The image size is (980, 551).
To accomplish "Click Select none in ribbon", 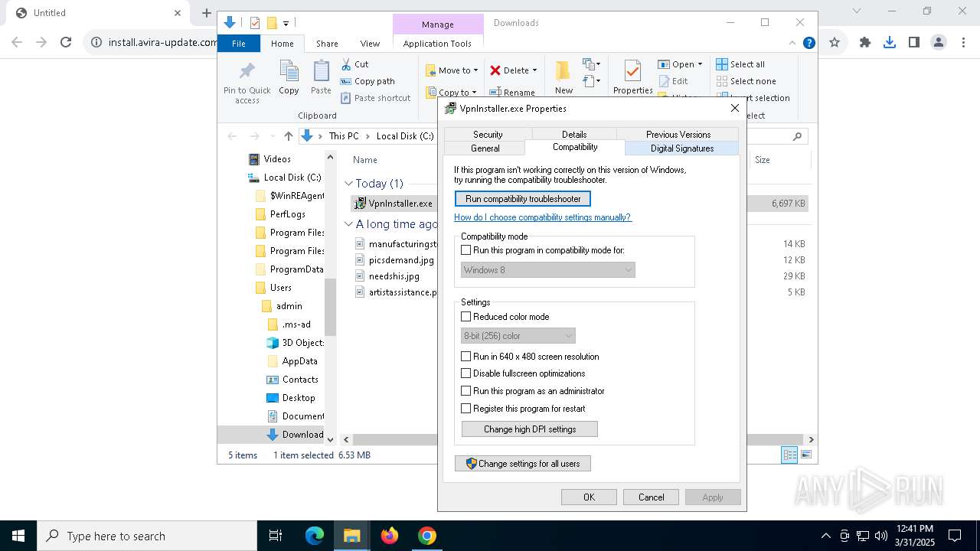I will point(746,81).
